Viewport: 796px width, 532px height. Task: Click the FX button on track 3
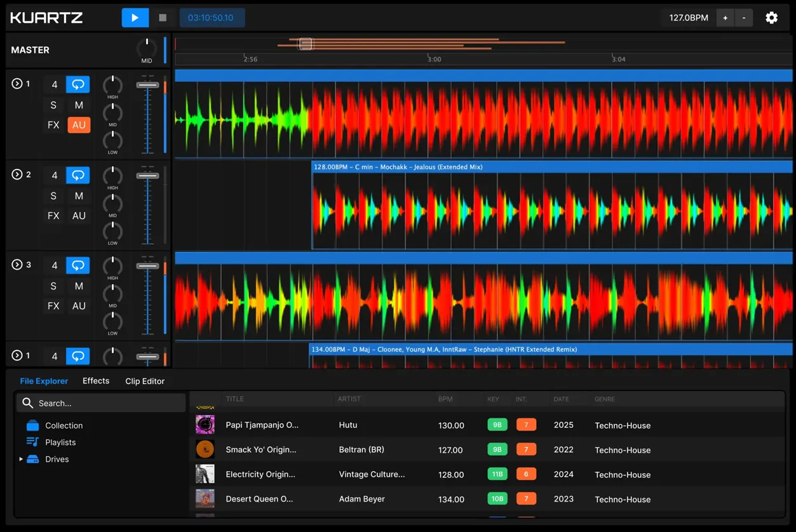(x=53, y=306)
